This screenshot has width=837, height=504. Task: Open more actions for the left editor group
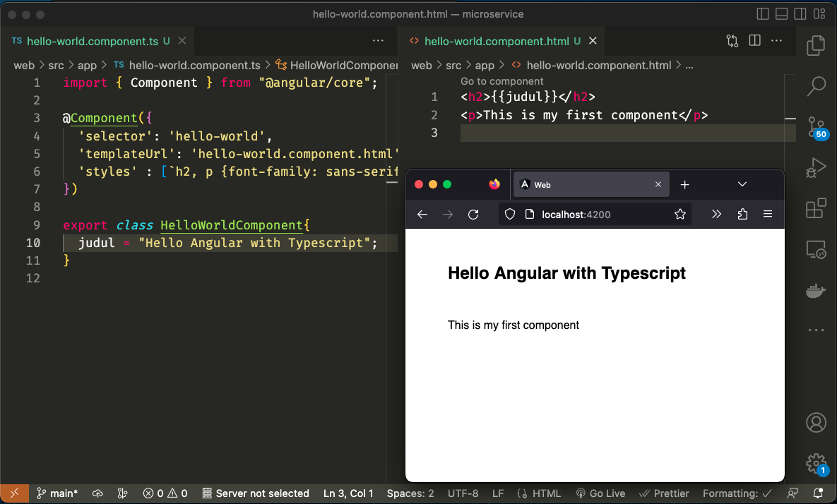[x=378, y=41]
